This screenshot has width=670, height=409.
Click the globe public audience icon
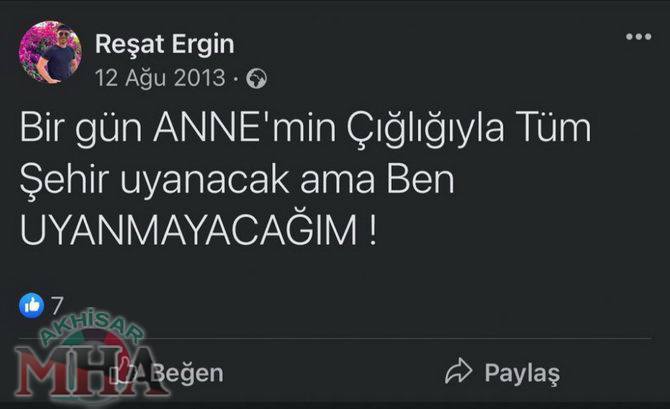click(256, 79)
